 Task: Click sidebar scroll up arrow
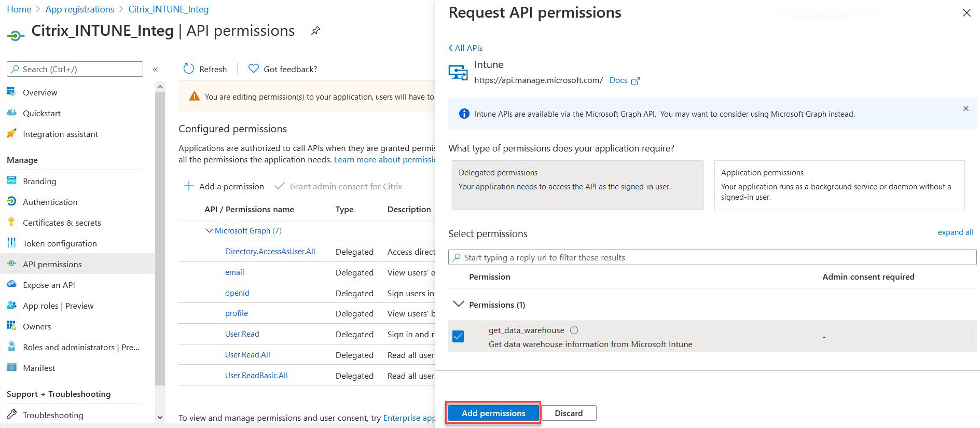160,87
